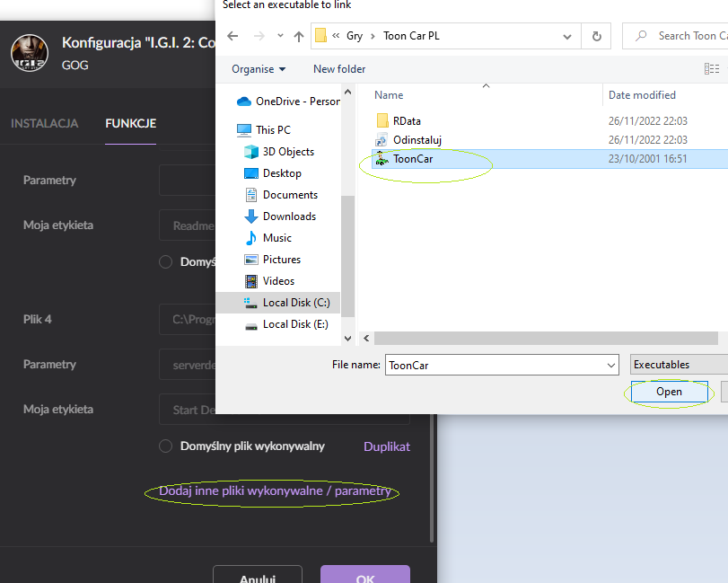The width and height of the screenshot is (728, 583).
Task: Expand File name dropdown arrow
Action: tap(611, 366)
